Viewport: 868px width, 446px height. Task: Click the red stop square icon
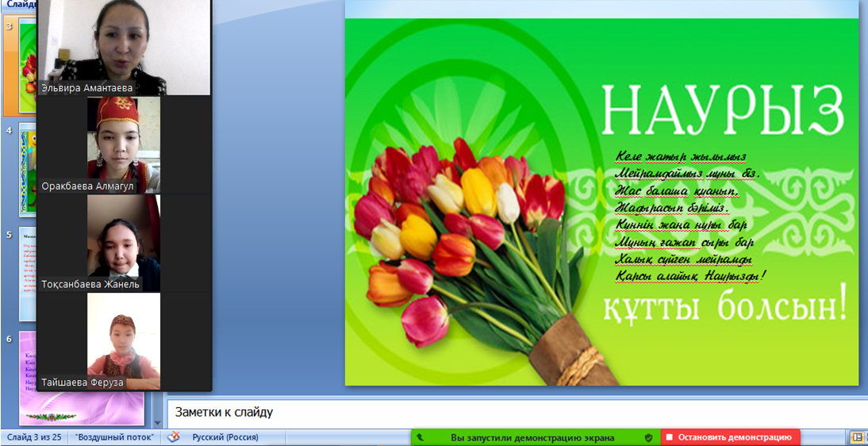click(669, 437)
